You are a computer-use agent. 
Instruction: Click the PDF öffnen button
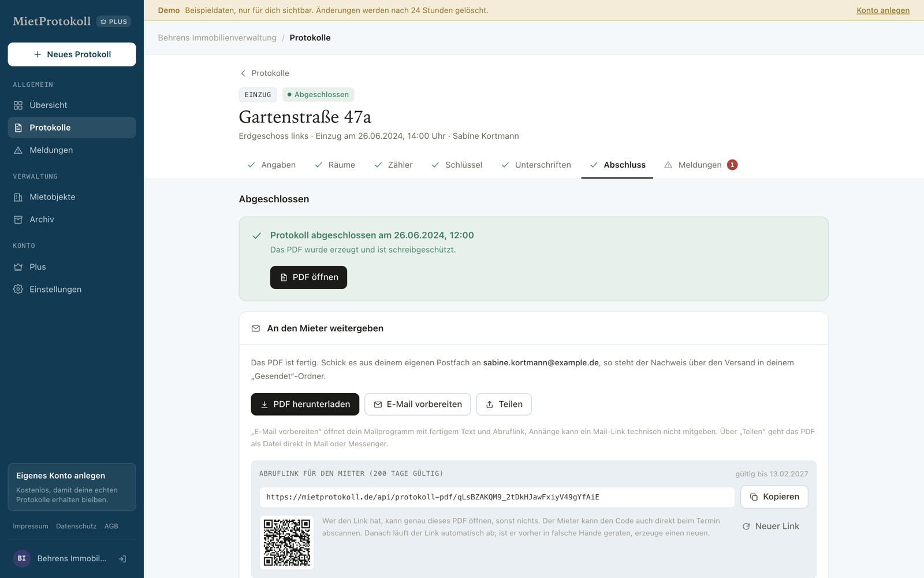(308, 277)
